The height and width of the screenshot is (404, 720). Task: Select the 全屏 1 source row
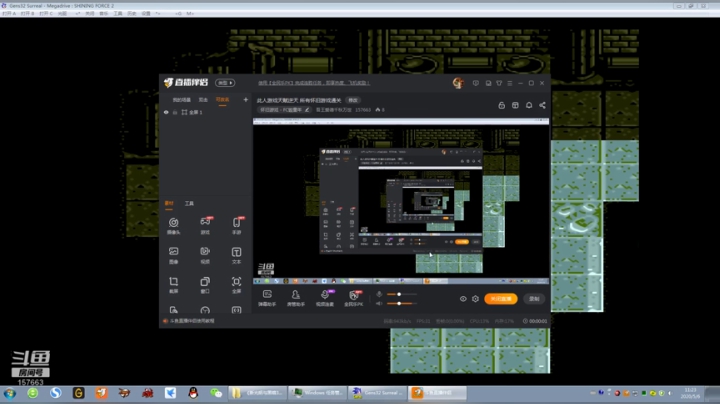(x=206, y=112)
